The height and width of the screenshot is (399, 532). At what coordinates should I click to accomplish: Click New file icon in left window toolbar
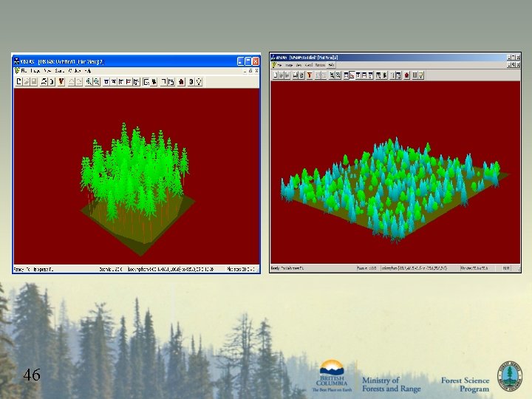(19, 82)
